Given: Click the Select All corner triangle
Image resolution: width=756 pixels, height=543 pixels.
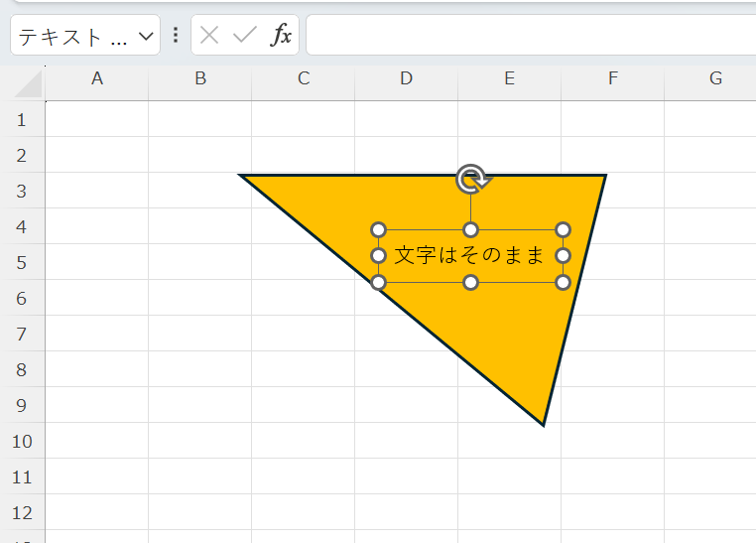Looking at the screenshot, I should point(29,83).
